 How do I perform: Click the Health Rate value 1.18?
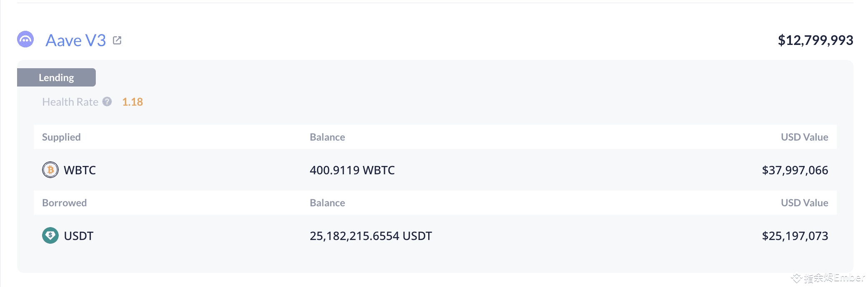click(132, 101)
